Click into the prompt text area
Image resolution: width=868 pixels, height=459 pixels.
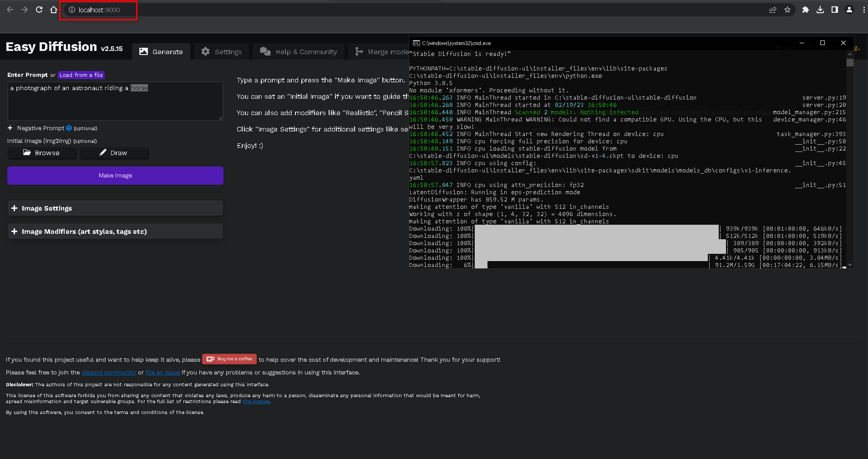(x=115, y=101)
